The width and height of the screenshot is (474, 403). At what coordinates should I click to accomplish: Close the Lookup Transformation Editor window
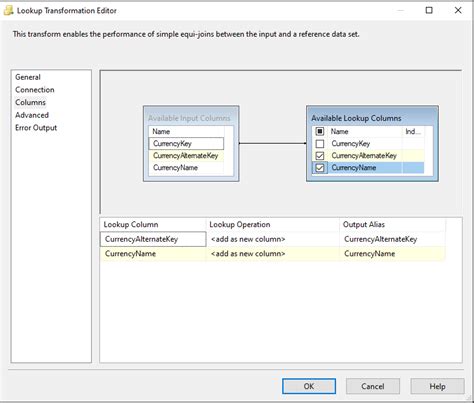pyautogui.click(x=458, y=10)
